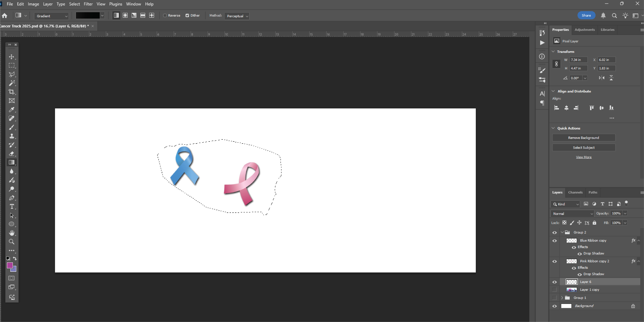
Task: Expand the Group 1 folder
Action: (562, 298)
